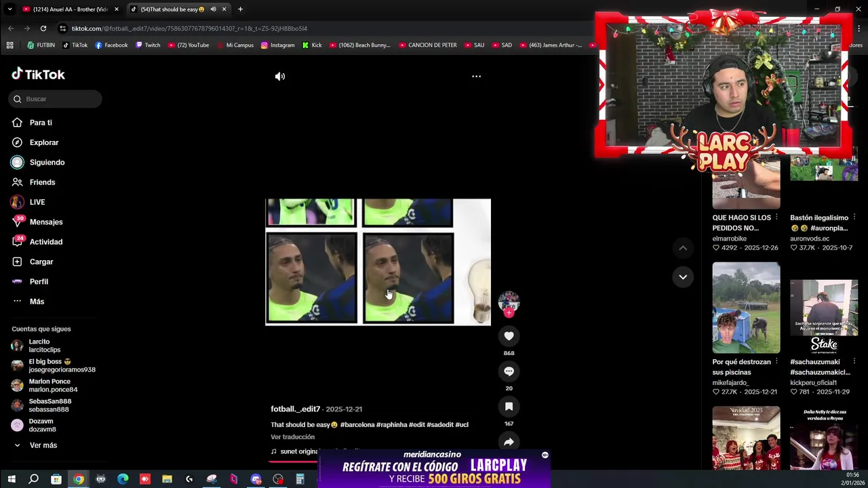Open the Siguiendo feed

pos(47,163)
